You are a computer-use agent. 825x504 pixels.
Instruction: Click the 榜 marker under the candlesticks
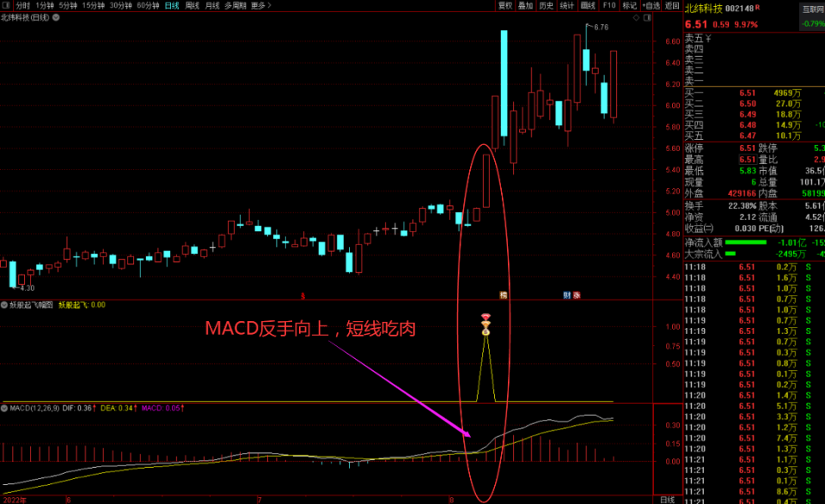point(504,295)
